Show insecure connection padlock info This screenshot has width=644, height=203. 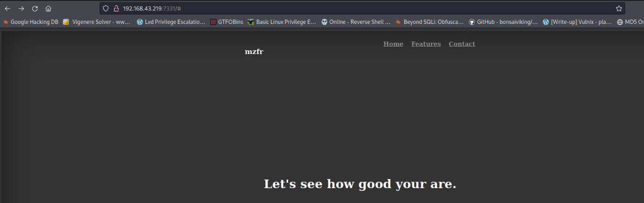[x=116, y=9]
